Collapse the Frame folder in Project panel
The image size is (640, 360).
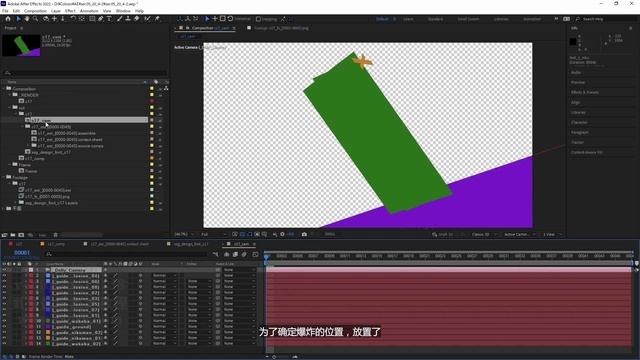10,164
